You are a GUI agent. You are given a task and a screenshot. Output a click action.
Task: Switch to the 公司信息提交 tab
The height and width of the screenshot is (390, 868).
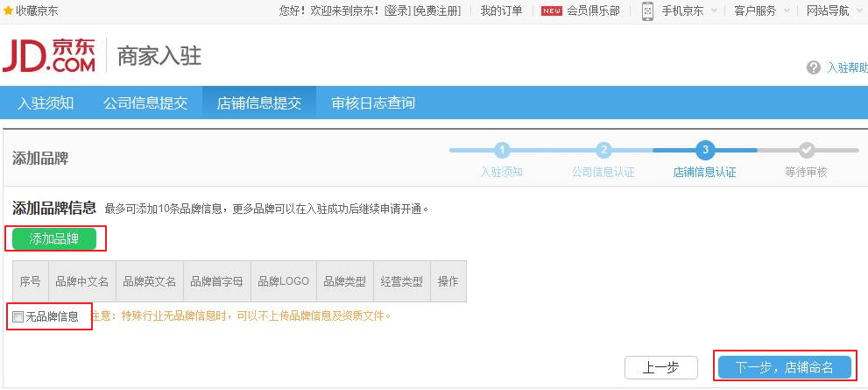[145, 103]
